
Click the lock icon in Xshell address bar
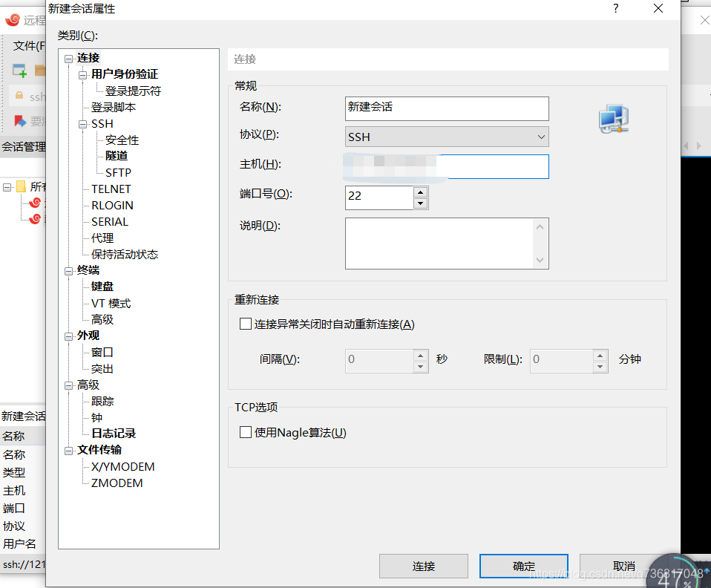(19, 96)
